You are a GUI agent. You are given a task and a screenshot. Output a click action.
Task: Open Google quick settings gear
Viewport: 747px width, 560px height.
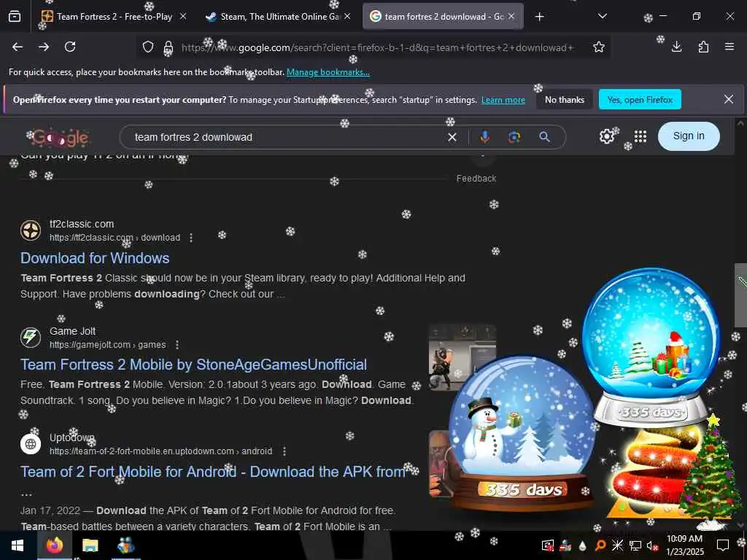pyautogui.click(x=606, y=136)
